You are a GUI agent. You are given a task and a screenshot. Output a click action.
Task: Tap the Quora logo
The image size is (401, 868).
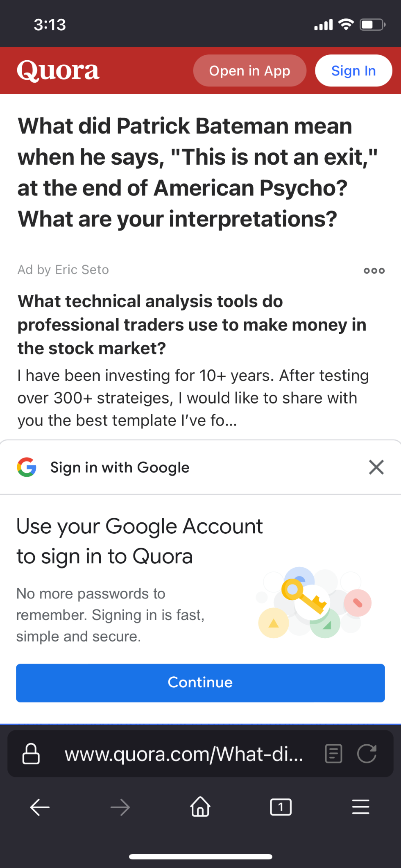click(58, 71)
